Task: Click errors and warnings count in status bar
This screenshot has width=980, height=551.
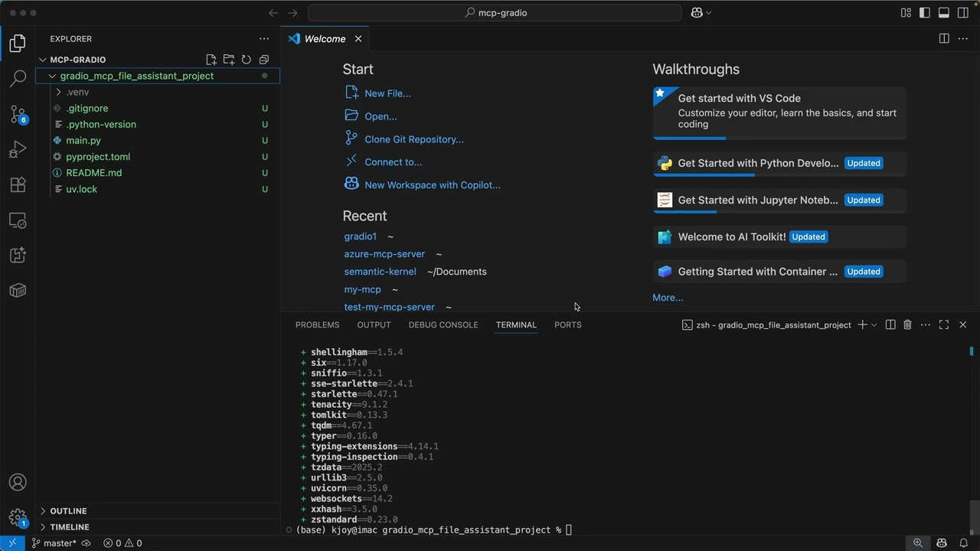Action: (x=122, y=543)
